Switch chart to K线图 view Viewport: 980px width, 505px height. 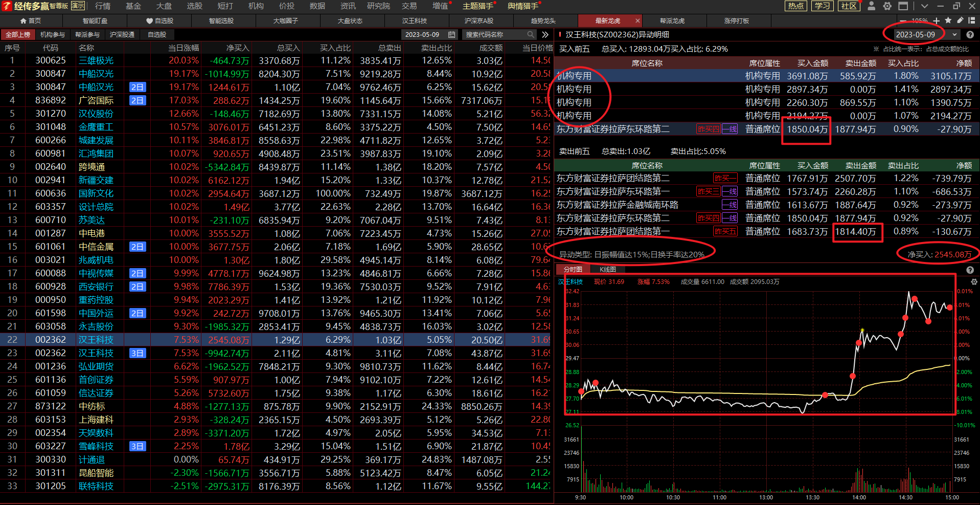[608, 269]
